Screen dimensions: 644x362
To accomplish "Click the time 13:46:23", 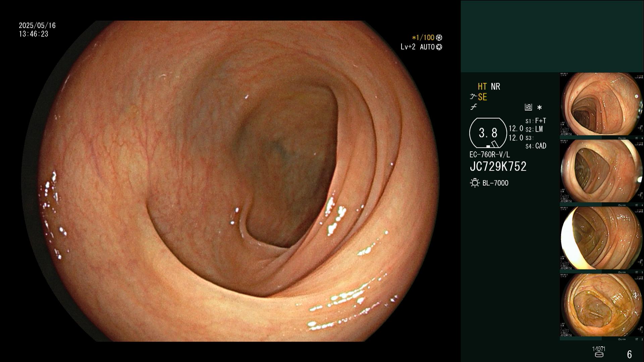I will coord(34,34).
